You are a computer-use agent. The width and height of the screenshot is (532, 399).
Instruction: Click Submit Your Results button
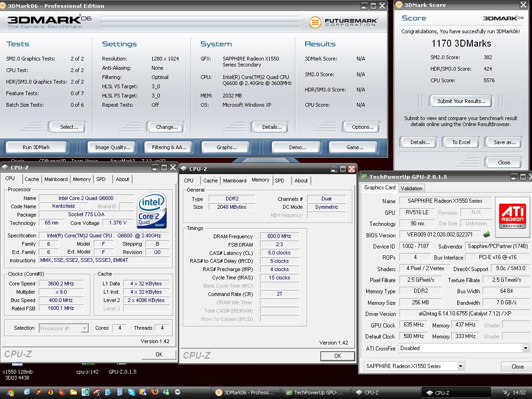(x=461, y=101)
